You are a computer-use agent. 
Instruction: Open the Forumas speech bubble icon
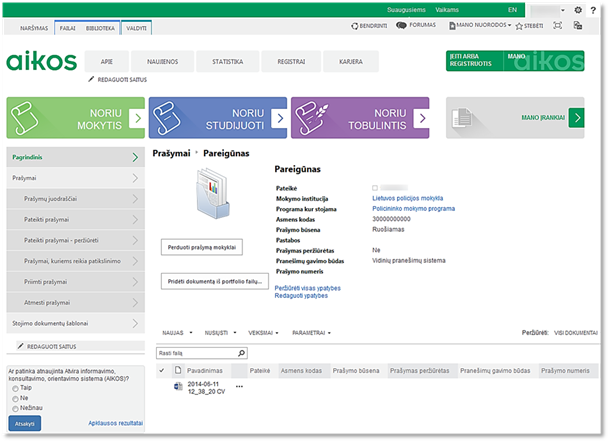(x=401, y=25)
